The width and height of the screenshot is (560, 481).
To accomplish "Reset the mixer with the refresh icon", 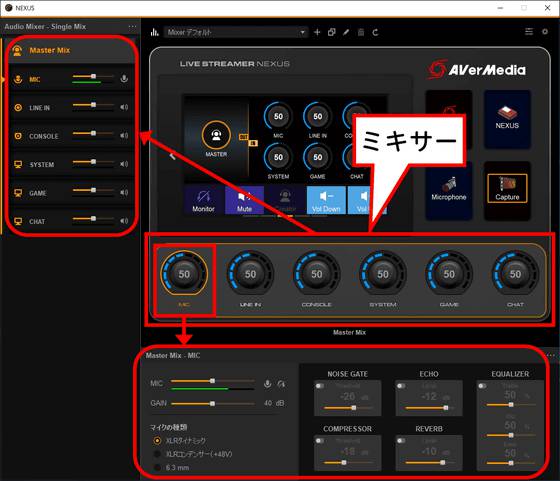I will [375, 32].
